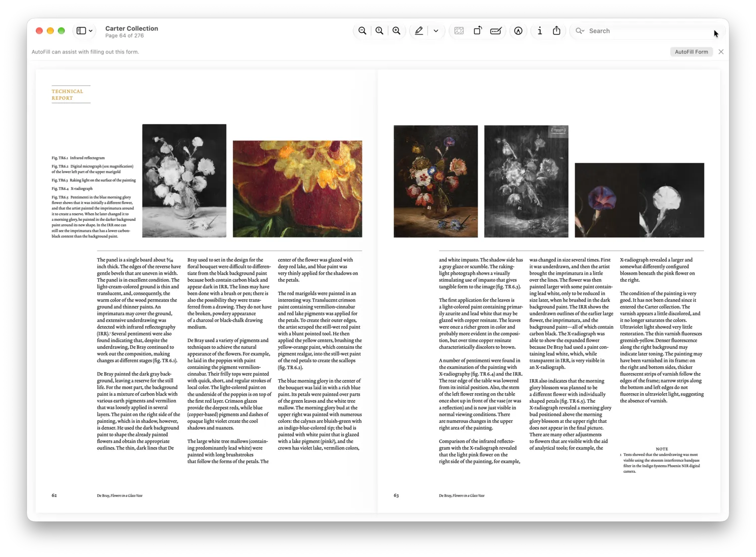
Task: Expand the highlight color dropdown arrow
Action: coord(436,31)
